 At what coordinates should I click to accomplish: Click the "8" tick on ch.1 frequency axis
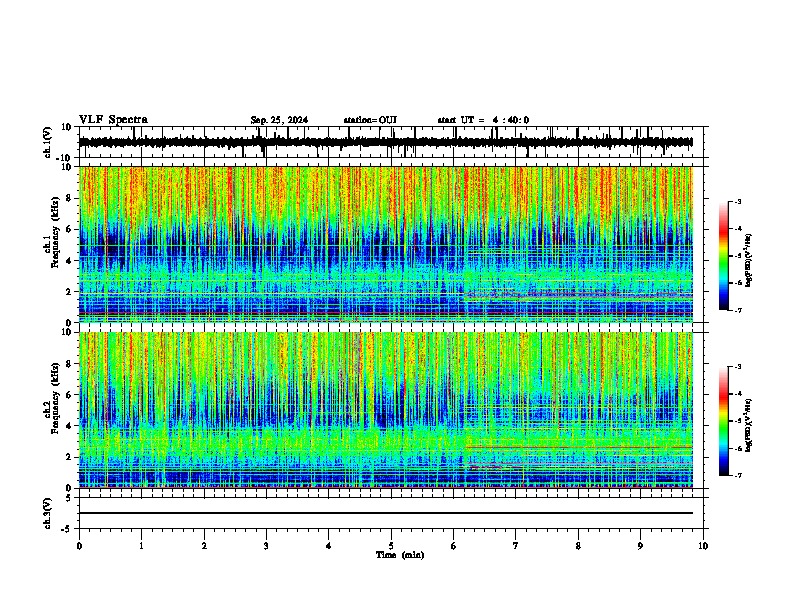click(68, 198)
